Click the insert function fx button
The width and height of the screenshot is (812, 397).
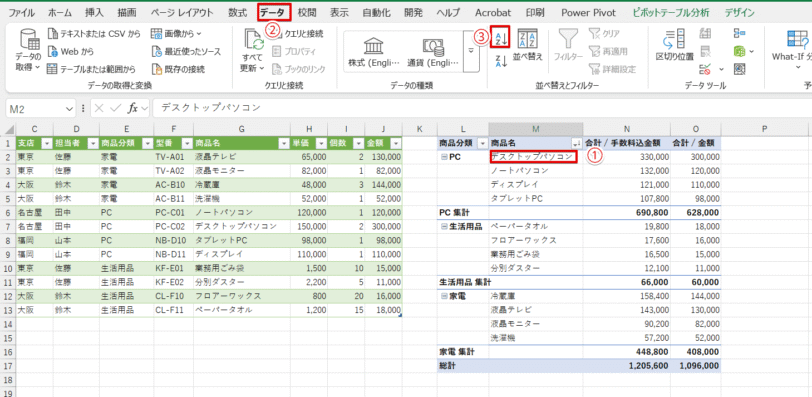pos(134,108)
